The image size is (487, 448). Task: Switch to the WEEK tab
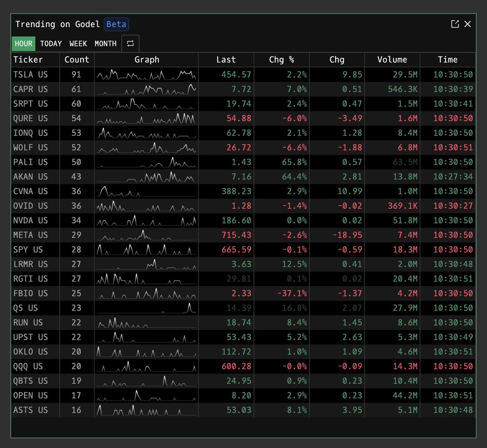pos(78,43)
